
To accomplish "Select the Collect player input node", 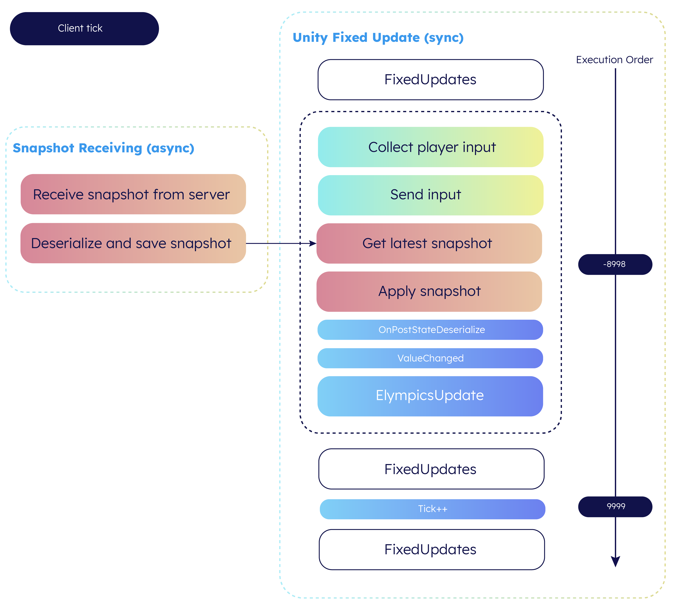I will click(422, 137).
